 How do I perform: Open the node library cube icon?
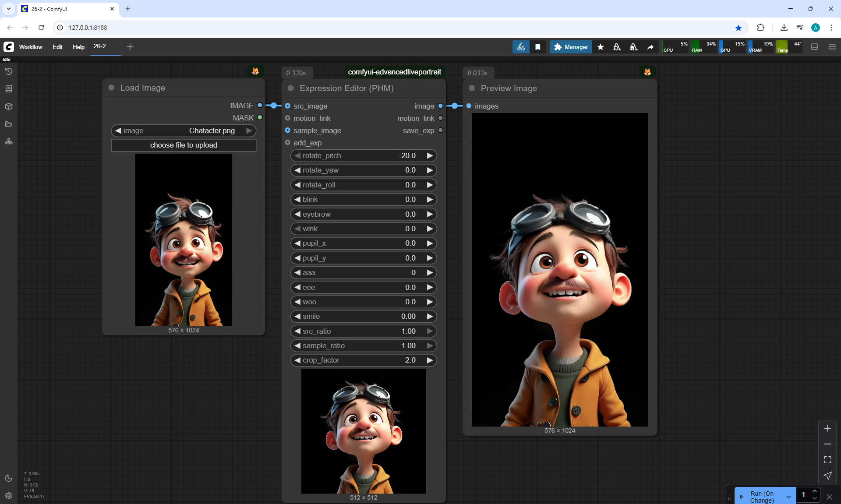pyautogui.click(x=9, y=106)
